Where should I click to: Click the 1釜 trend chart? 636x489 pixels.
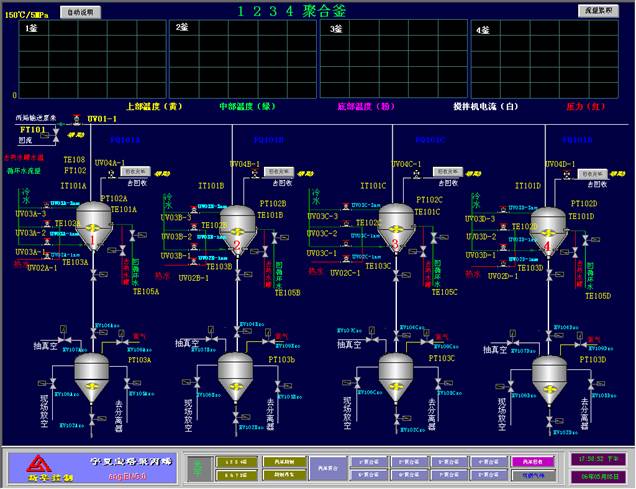click(x=93, y=59)
